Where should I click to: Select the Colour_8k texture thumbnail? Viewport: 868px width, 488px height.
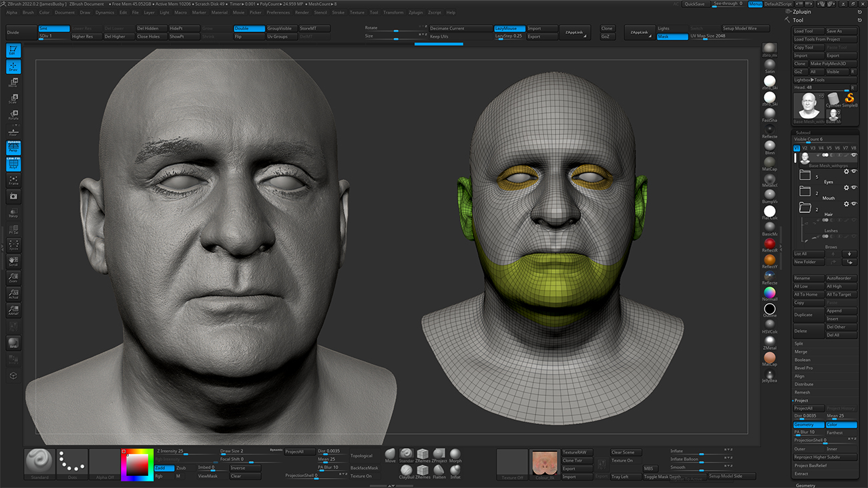tap(544, 464)
